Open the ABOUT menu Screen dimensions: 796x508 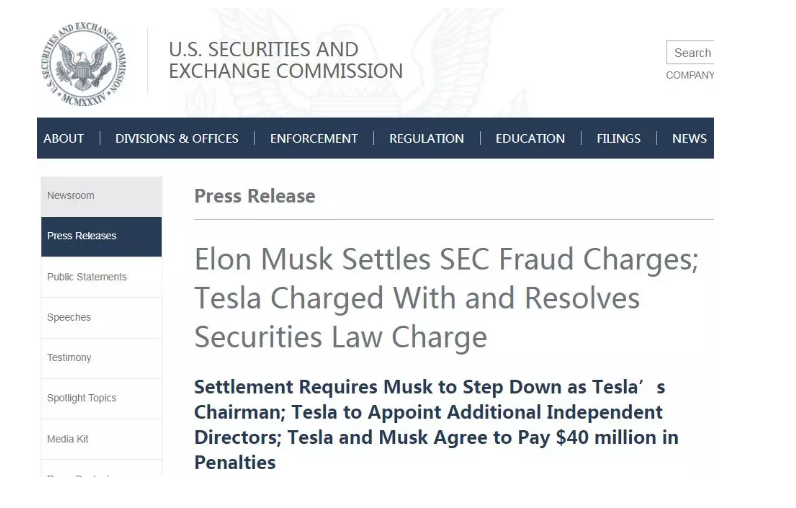pos(64,139)
